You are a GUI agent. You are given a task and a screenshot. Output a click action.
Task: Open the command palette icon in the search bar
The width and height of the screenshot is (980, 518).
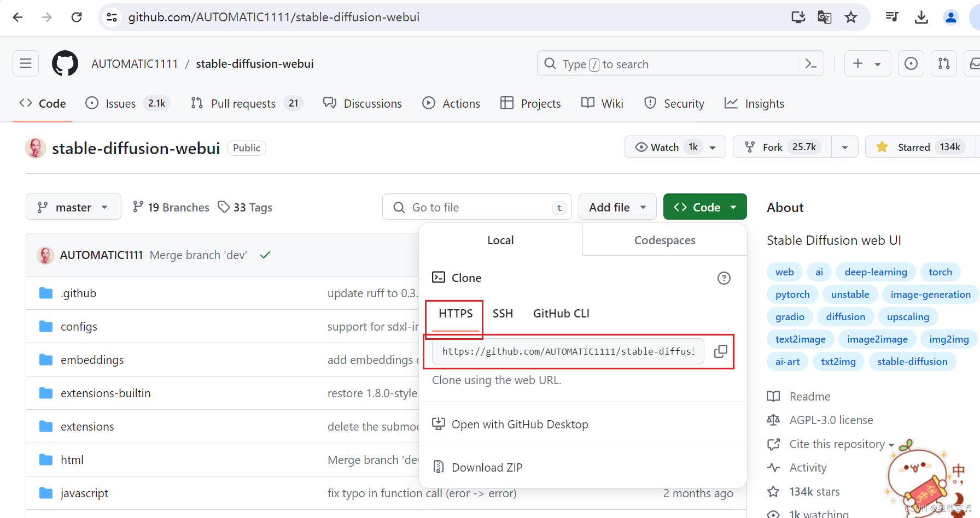(x=811, y=64)
